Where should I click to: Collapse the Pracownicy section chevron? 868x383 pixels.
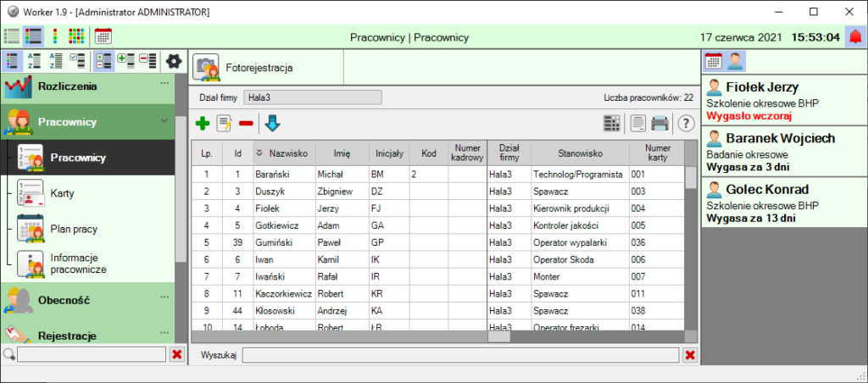click(164, 120)
